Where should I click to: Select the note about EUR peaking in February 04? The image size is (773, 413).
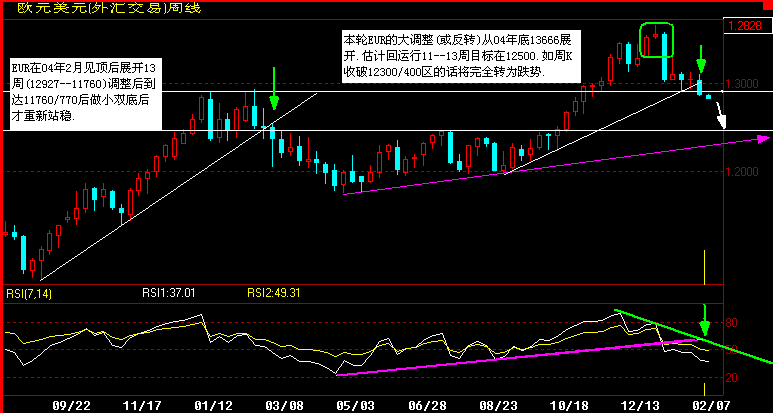(86, 94)
